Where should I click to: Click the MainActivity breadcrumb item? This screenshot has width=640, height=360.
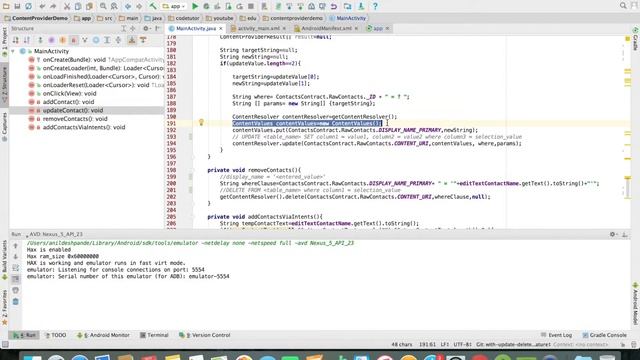point(348,18)
